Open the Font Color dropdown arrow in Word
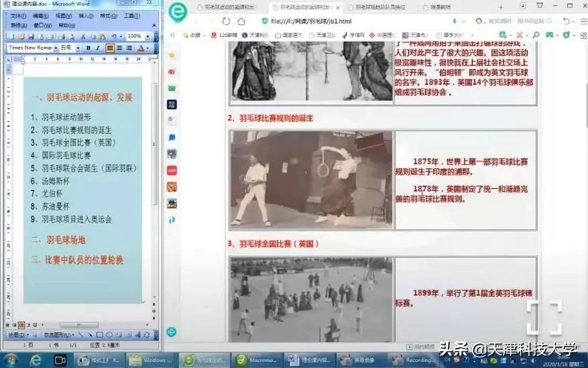This screenshot has height=368, width=588. (x=148, y=48)
